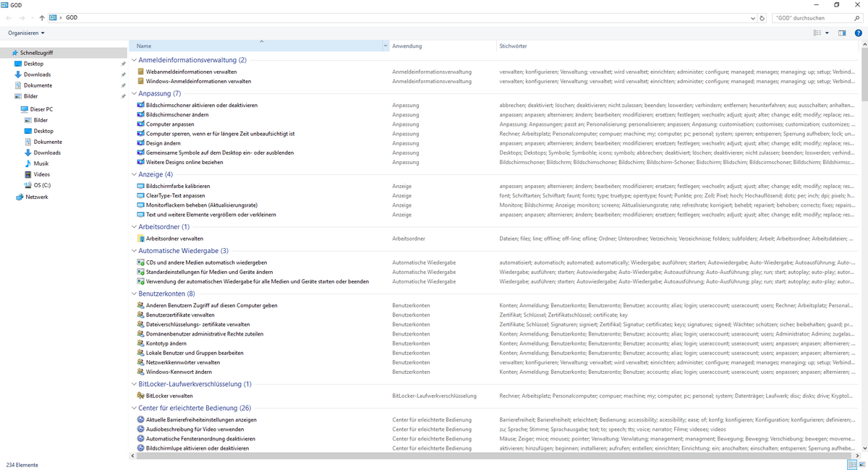Image resolution: width=868 pixels, height=470 pixels.
Task: Click in the "GOD" durchsuchen search box
Action: [818, 17]
